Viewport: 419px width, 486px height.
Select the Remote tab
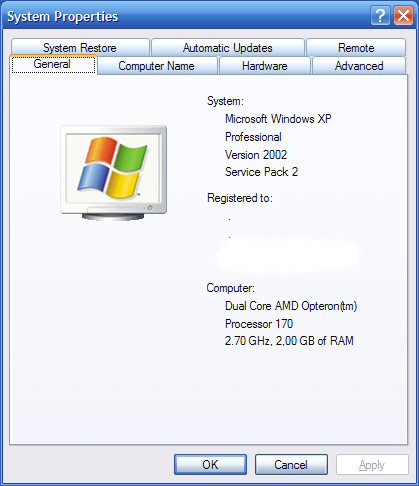356,47
